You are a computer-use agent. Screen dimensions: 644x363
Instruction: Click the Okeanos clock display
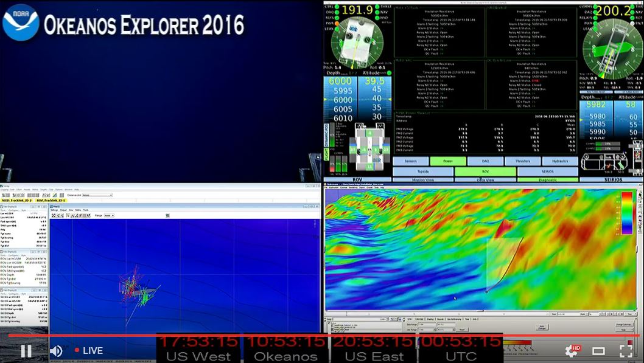coord(286,348)
